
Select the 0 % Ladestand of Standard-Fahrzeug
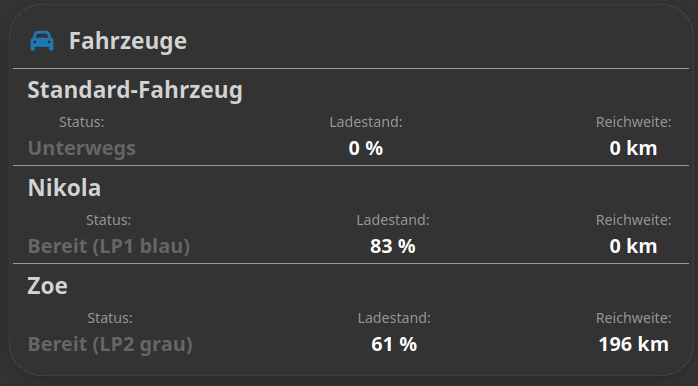[x=366, y=148]
